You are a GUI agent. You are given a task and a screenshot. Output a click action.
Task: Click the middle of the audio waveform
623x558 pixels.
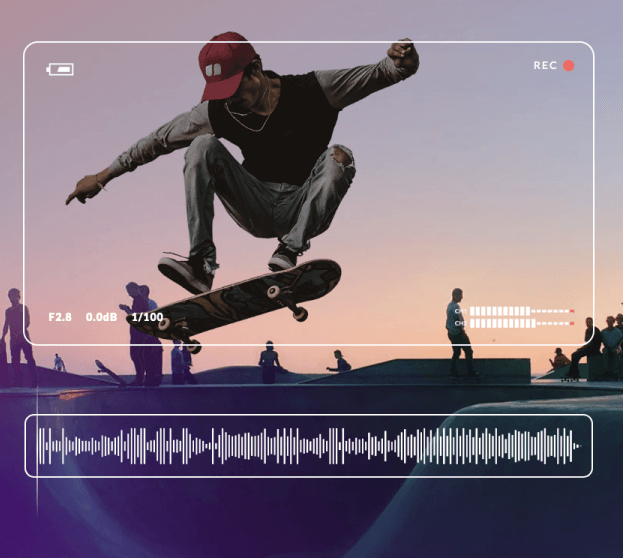click(x=308, y=446)
